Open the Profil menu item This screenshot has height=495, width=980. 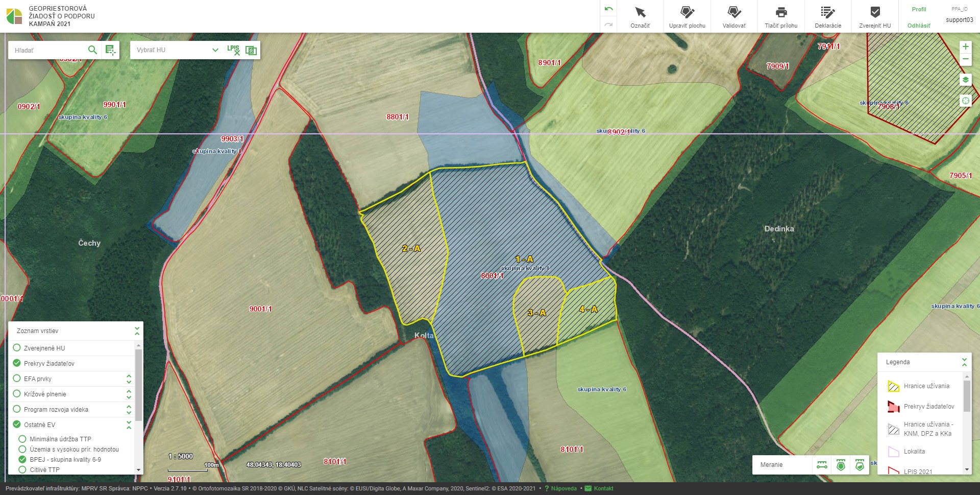[x=919, y=9]
